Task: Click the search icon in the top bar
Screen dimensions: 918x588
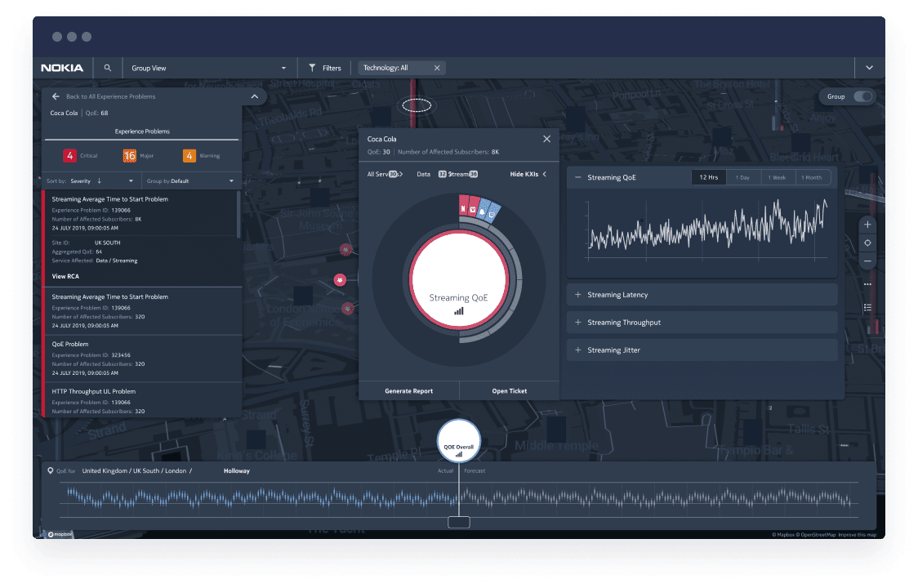Action: [108, 67]
